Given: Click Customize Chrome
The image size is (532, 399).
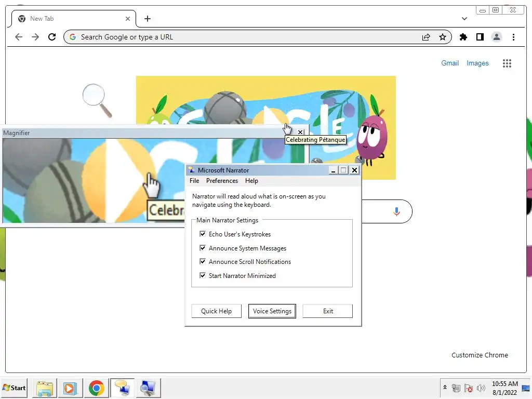Looking at the screenshot, I should coord(480,355).
